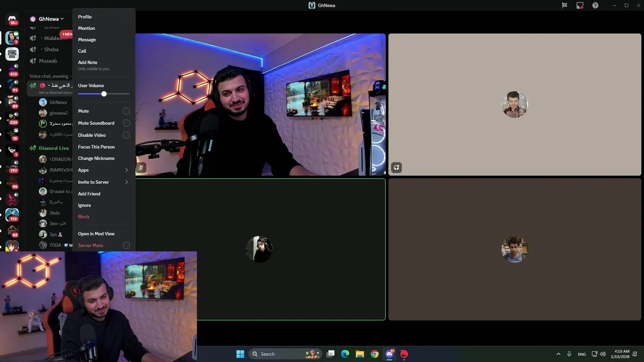
Task: Click microphone icon in system tray
Action: click(569, 354)
